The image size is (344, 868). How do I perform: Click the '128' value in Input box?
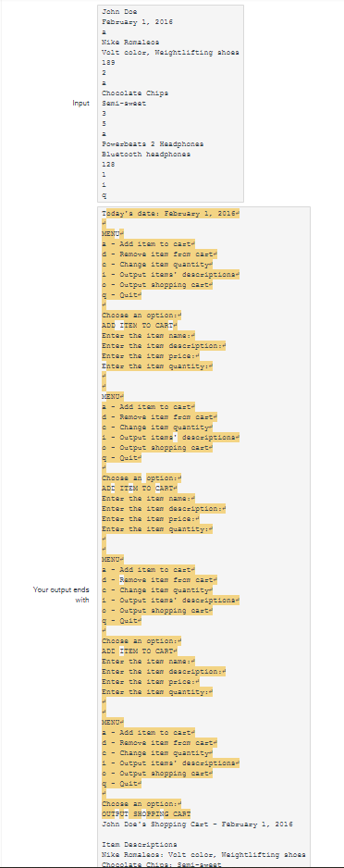pyautogui.click(x=108, y=165)
